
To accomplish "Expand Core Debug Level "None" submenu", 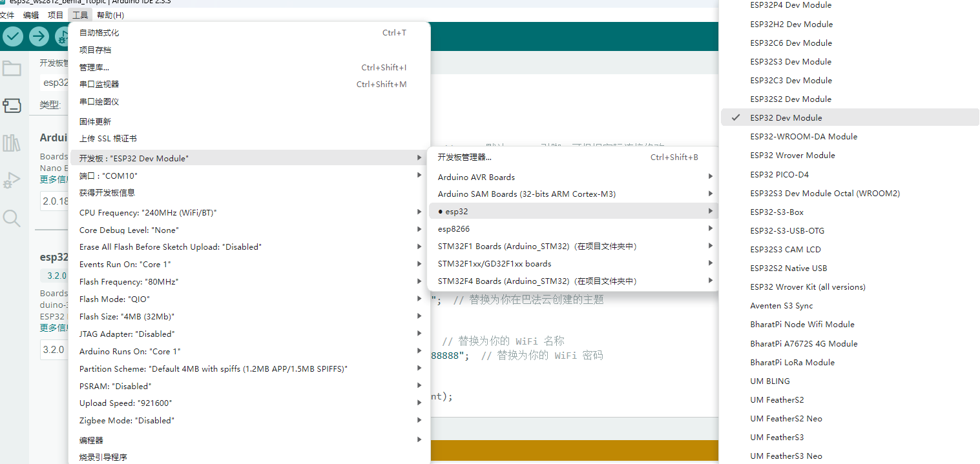I will pyautogui.click(x=249, y=230).
